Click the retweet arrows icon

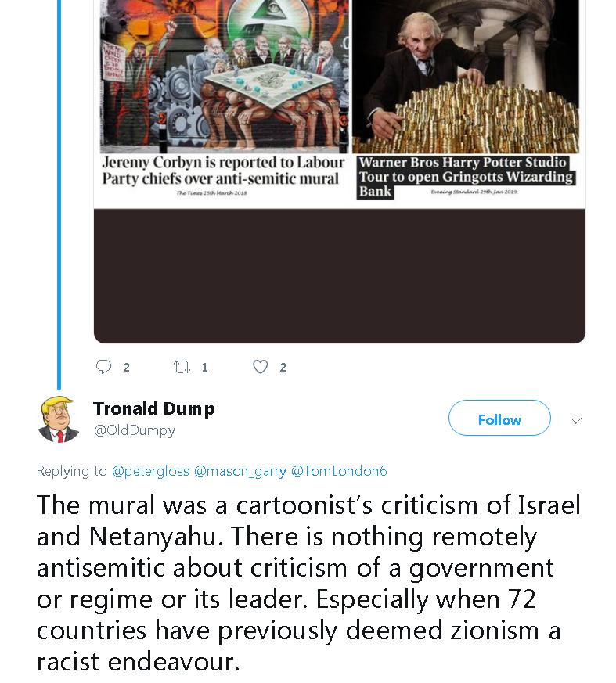pyautogui.click(x=182, y=367)
